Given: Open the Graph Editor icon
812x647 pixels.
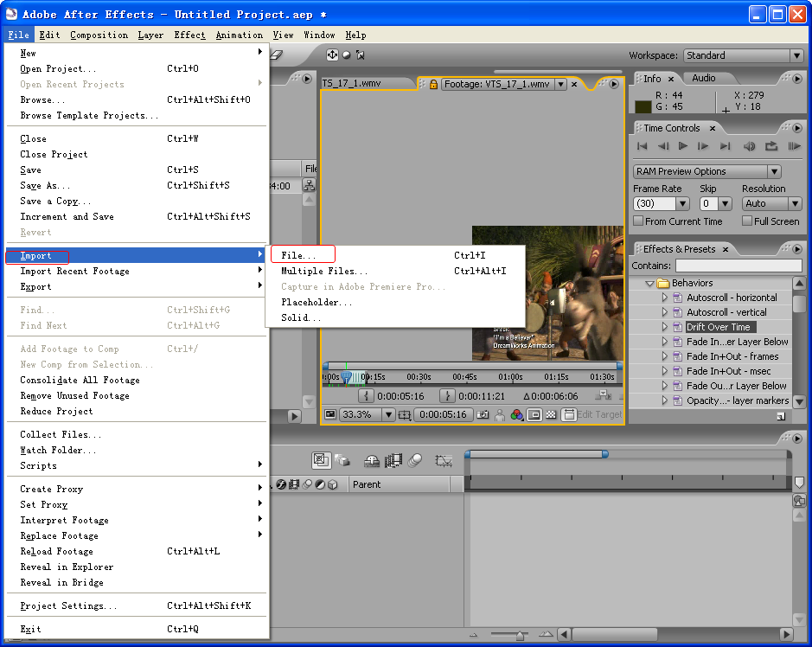Looking at the screenshot, I should (444, 460).
